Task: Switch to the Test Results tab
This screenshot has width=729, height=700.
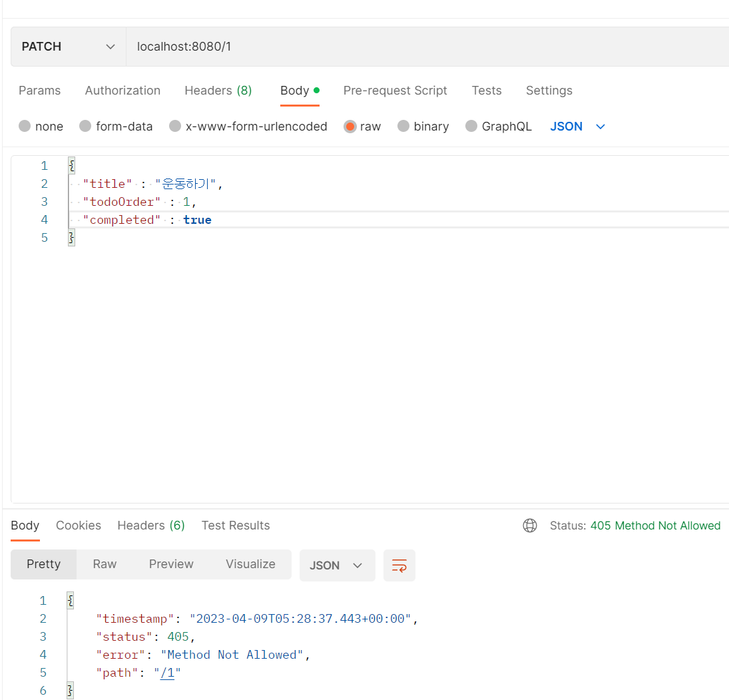Action: [x=235, y=525]
